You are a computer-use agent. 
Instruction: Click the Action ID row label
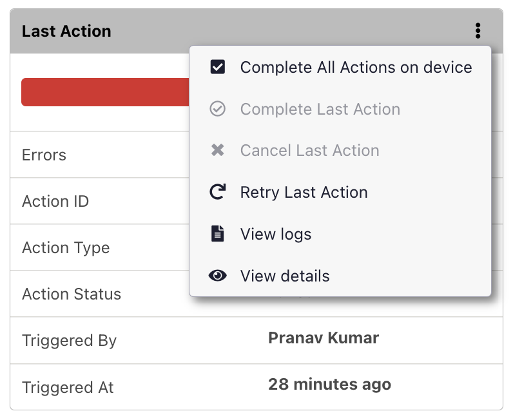(55, 202)
